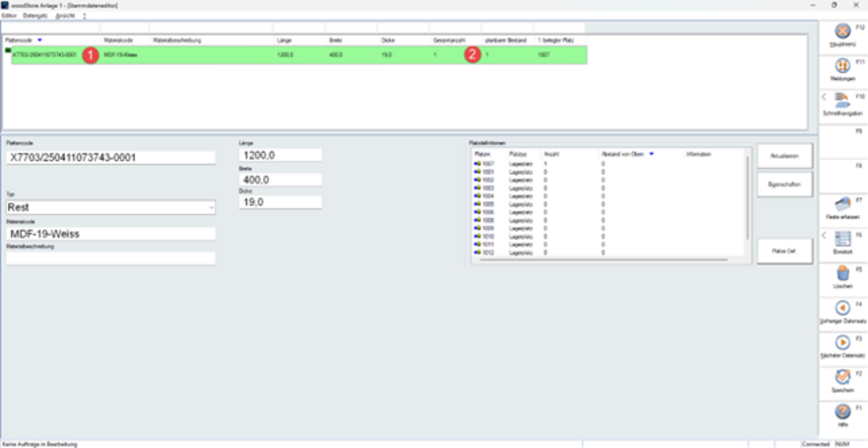Open the Datensatz menu
The image size is (868, 448).
pyautogui.click(x=36, y=16)
